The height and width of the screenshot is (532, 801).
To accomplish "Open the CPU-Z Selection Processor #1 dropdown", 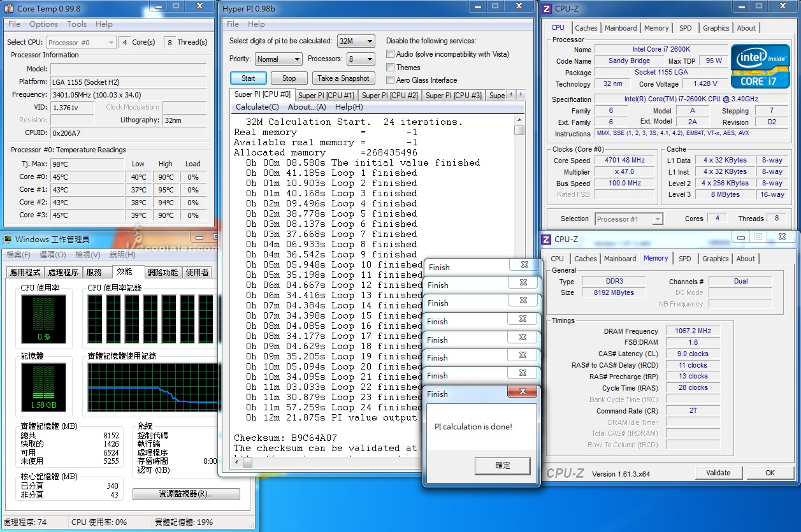I will pos(629,219).
